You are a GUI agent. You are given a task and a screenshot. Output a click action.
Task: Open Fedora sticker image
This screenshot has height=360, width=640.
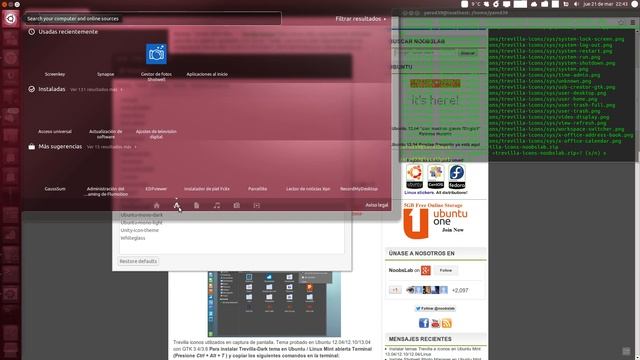457,177
